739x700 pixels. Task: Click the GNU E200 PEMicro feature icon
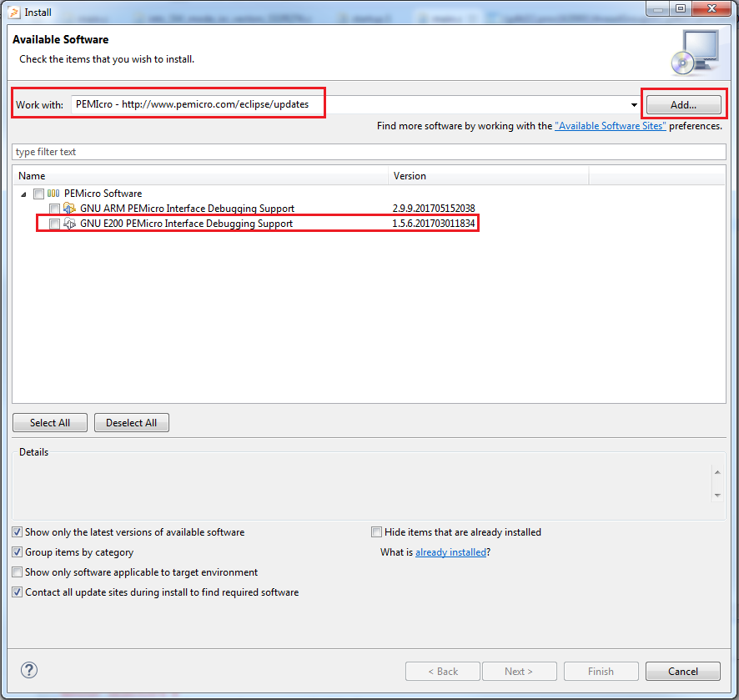(69, 224)
